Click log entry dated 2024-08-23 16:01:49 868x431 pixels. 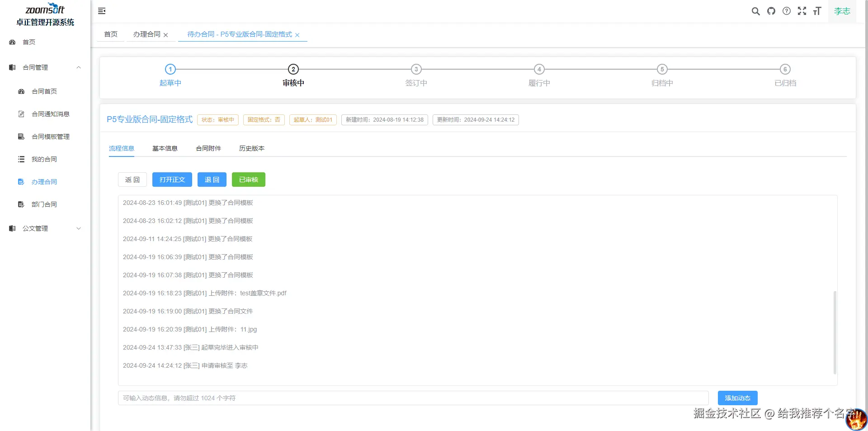[188, 203]
